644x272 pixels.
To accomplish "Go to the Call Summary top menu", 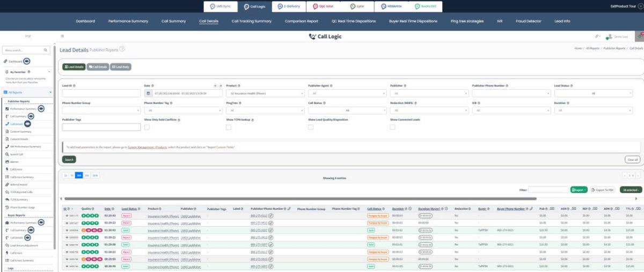I will coord(172,22).
